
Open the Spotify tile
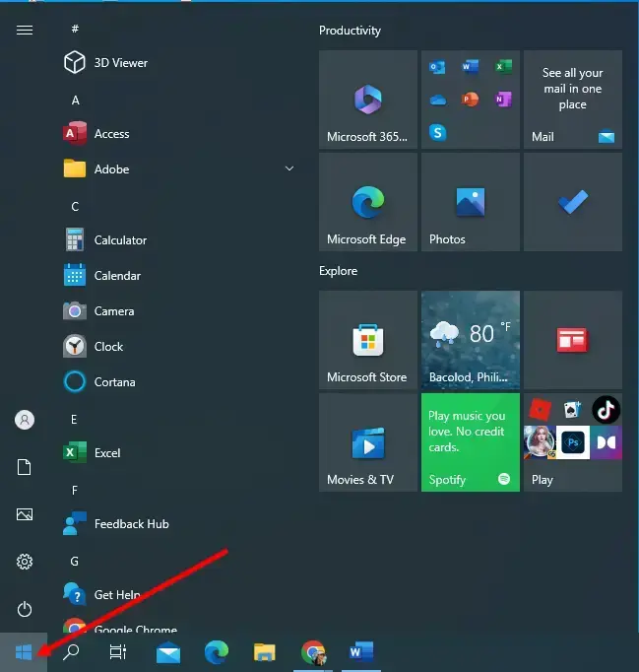click(471, 442)
